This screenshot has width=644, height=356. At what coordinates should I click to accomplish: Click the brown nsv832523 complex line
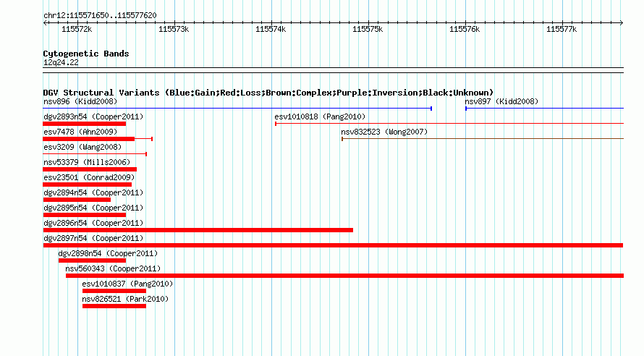click(483, 139)
